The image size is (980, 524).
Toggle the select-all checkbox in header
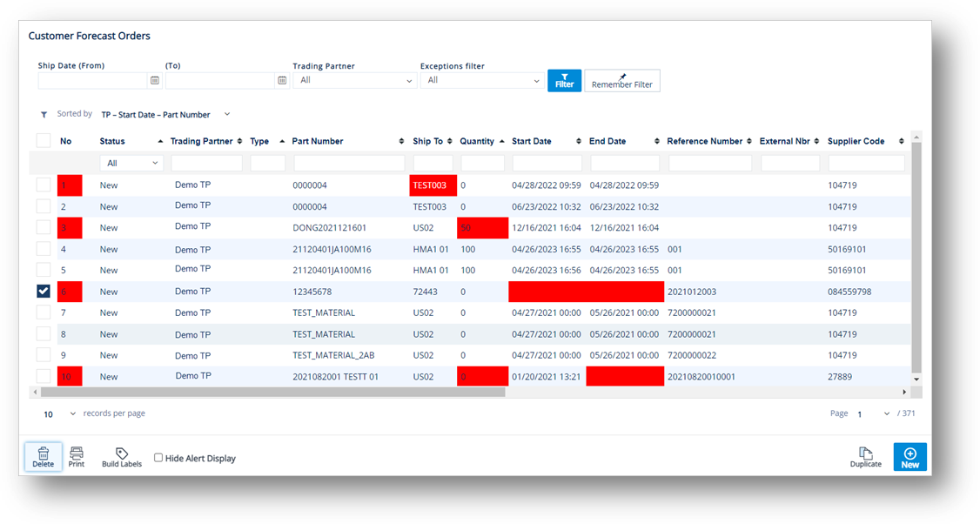click(x=44, y=140)
